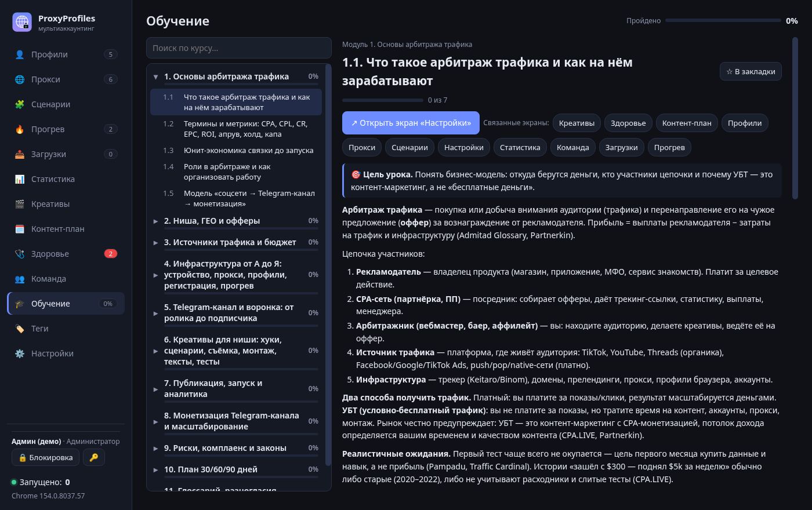Click the Прогрев flame icon
Screen dimensions: 812x510
[20, 129]
